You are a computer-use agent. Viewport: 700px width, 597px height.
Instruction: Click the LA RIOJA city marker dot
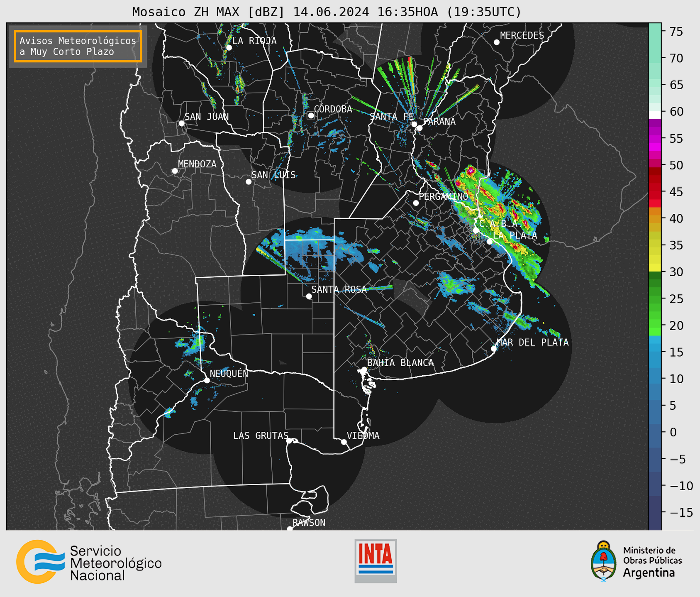point(229,48)
